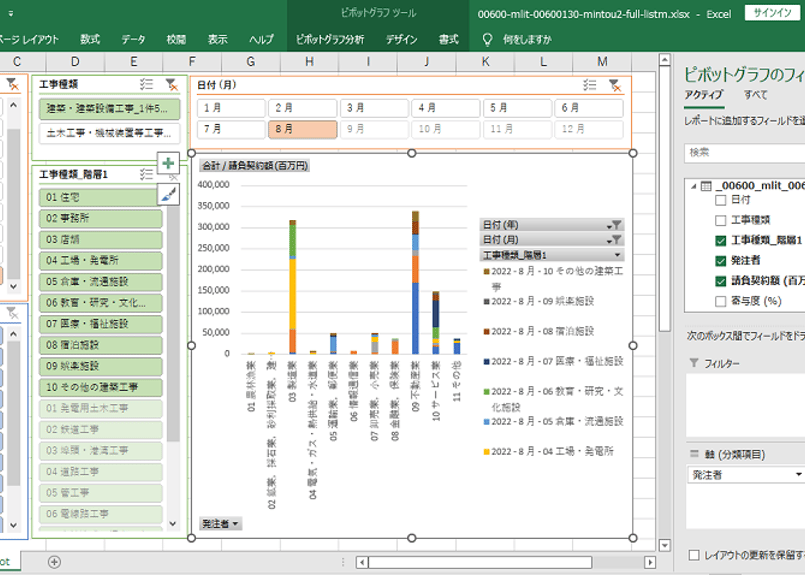Expand the 工事種類_階層1 legend field dropdown
805x575 pixels.
coord(616,255)
